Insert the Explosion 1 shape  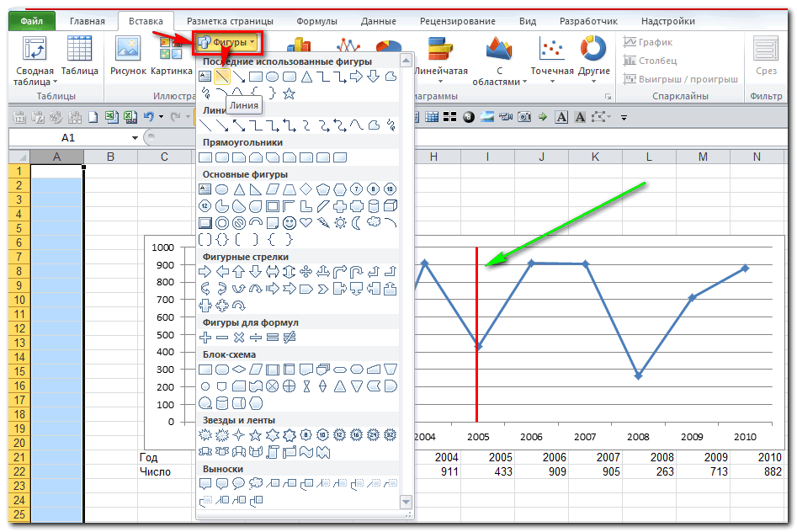[x=205, y=435]
